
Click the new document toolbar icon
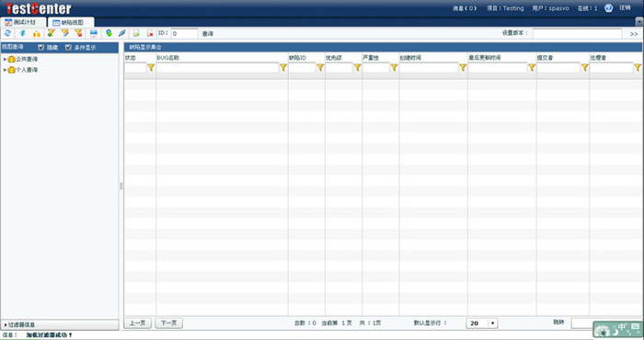[x=136, y=33]
